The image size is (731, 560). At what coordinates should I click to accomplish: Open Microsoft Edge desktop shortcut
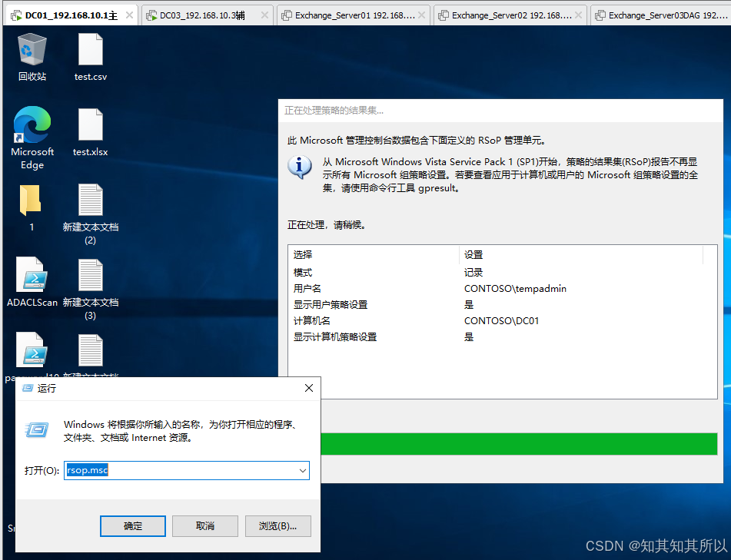click(x=32, y=125)
